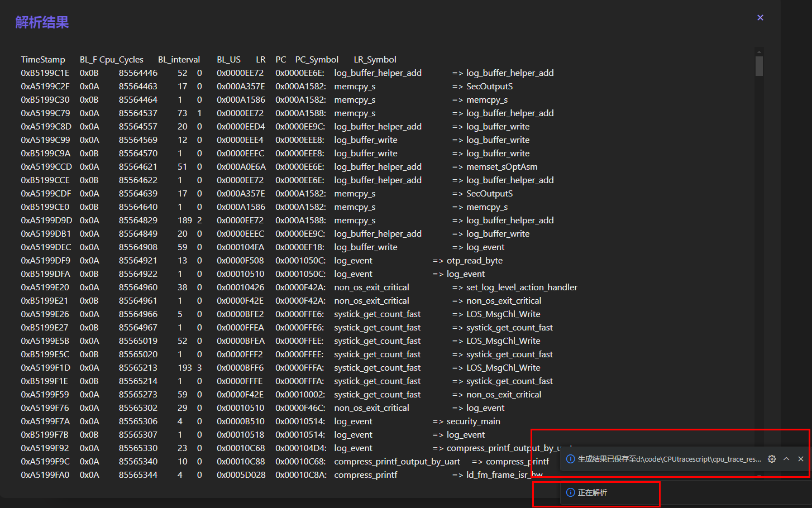Image resolution: width=812 pixels, height=508 pixels.
Task: Click the PC_Symbol column header
Action: [317, 60]
